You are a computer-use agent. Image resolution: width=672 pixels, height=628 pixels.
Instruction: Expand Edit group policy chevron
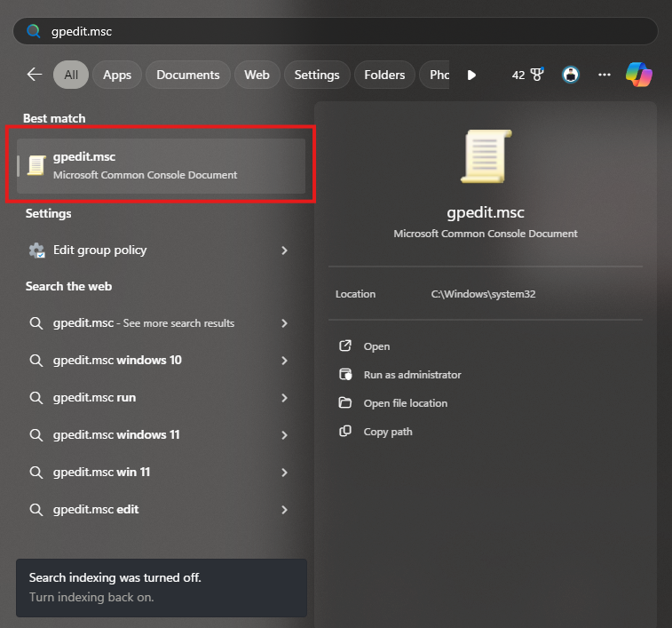click(x=284, y=250)
